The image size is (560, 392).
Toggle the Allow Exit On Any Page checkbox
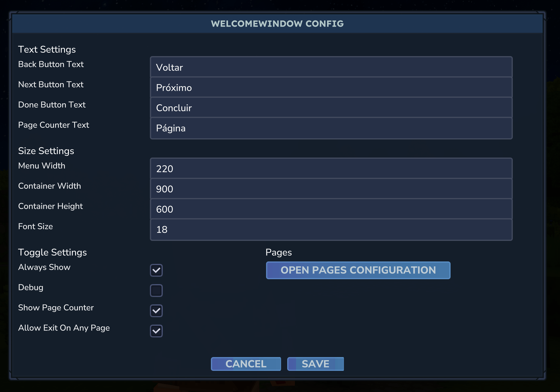pyautogui.click(x=156, y=331)
